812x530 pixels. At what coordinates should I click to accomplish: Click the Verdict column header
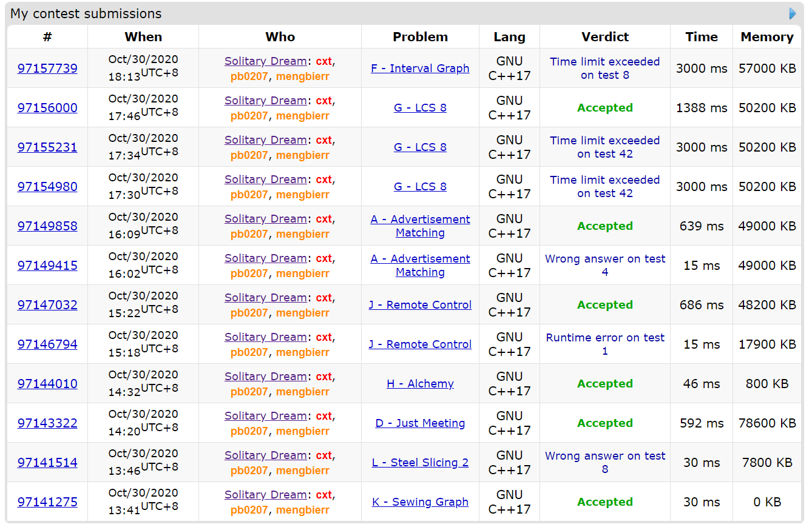(604, 37)
